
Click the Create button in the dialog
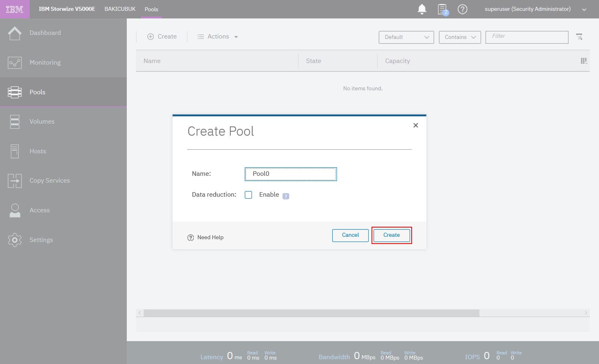pyautogui.click(x=392, y=235)
